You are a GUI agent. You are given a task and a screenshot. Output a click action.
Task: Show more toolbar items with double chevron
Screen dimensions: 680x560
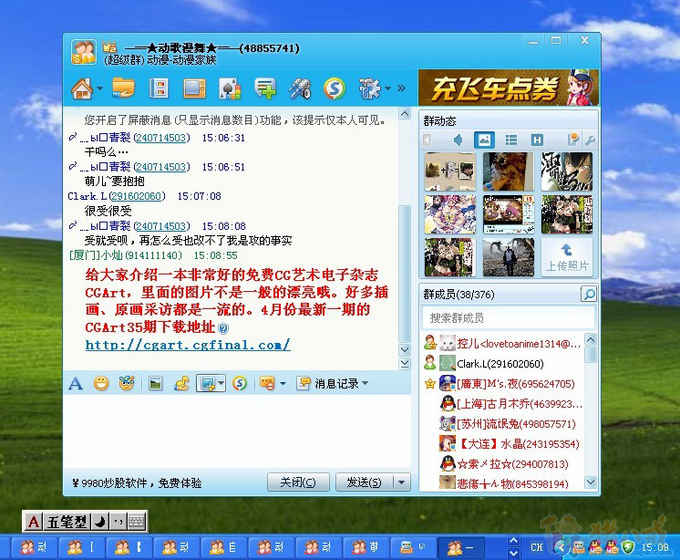point(402,88)
